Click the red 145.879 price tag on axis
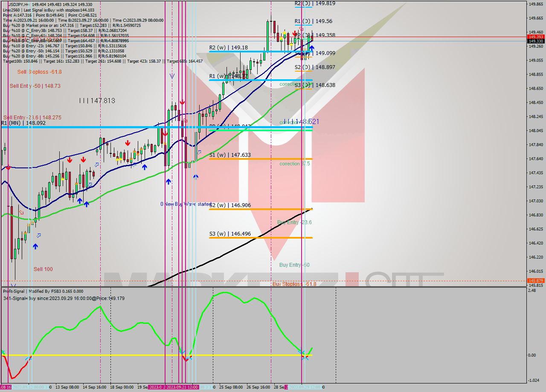The image size is (546, 392). click(x=535, y=280)
